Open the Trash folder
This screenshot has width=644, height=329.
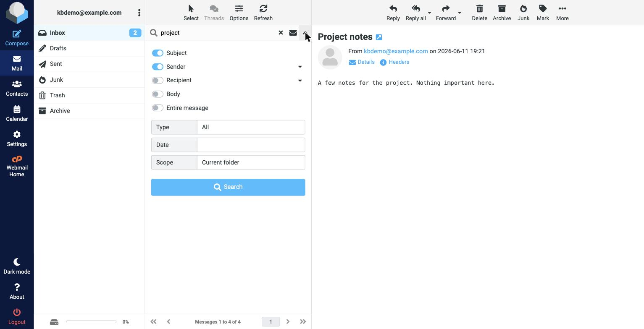point(89,95)
